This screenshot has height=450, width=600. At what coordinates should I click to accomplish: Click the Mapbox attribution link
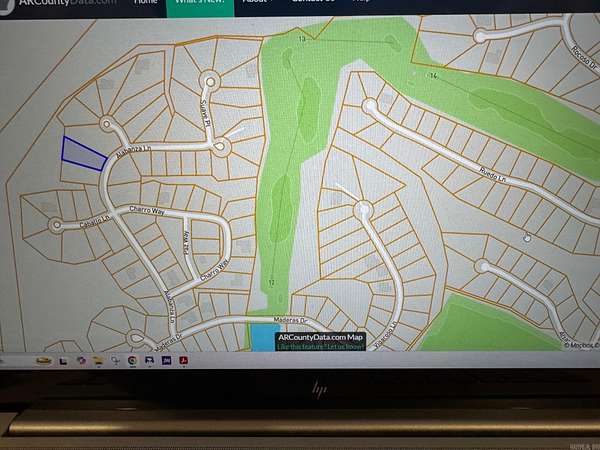[578, 346]
